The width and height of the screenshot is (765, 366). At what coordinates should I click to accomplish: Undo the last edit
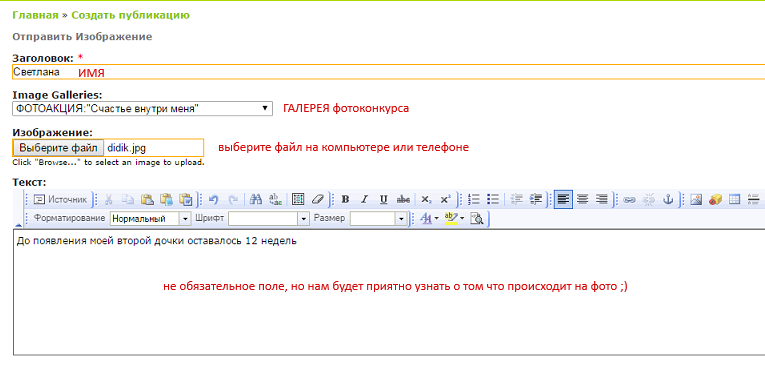[213, 199]
